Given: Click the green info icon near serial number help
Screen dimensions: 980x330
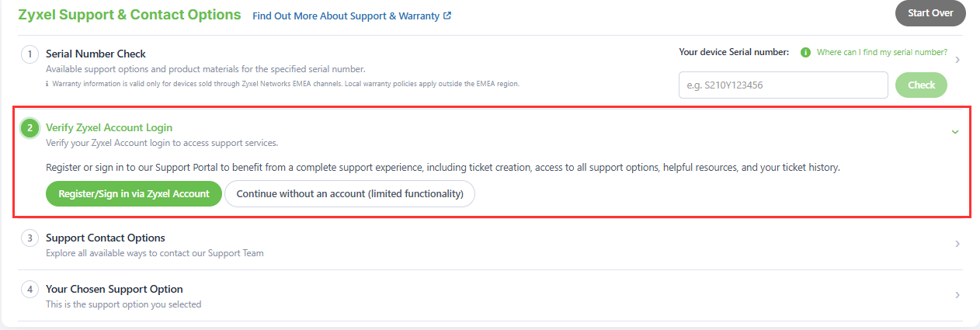Looking at the screenshot, I should tap(805, 53).
